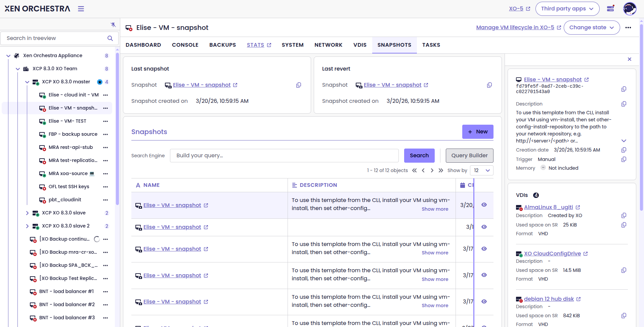644x327 pixels.
Task: Close the snapshot details side panel
Action: [x=630, y=59]
